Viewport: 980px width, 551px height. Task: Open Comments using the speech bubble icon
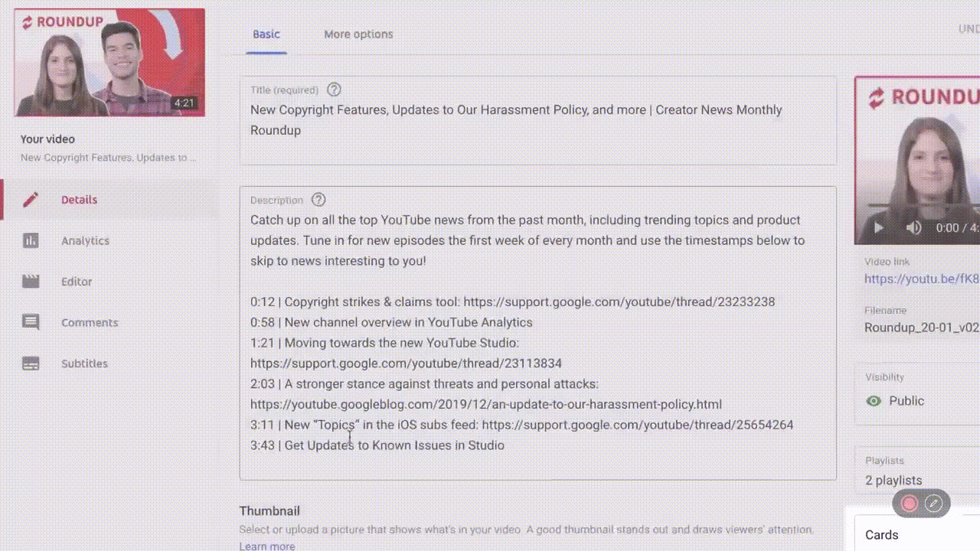click(x=31, y=323)
